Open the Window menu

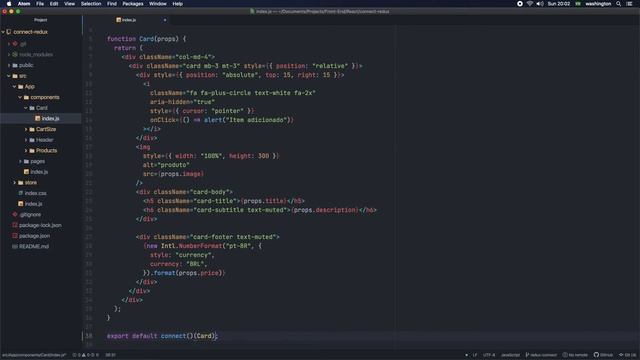click(x=158, y=4)
